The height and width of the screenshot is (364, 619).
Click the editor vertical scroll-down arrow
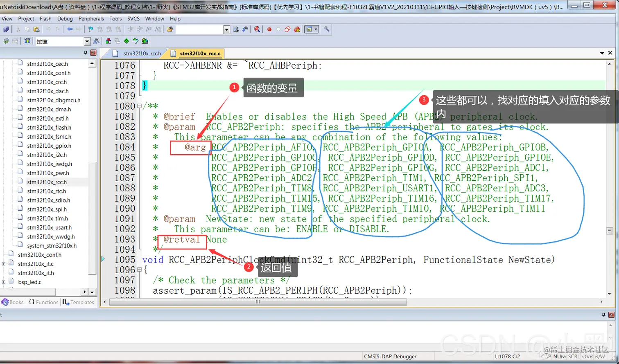[610, 293]
